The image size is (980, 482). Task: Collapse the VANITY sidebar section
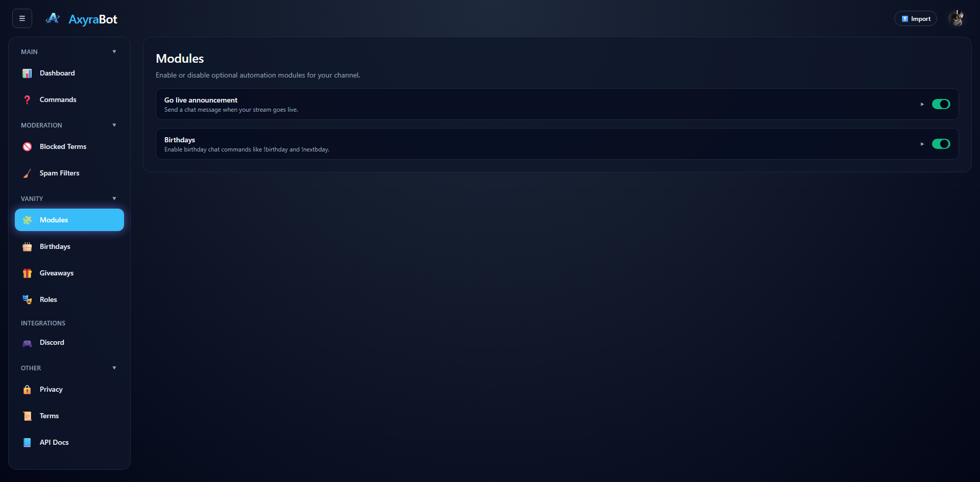point(114,198)
